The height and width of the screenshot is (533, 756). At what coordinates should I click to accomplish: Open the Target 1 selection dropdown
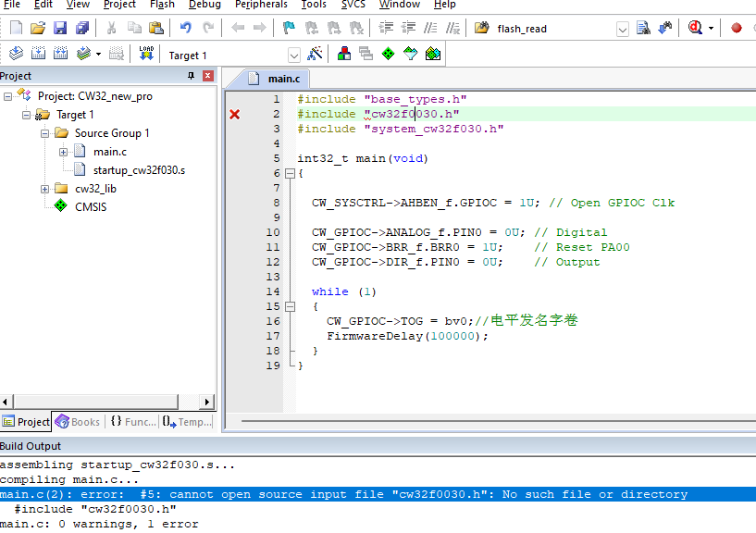tap(294, 56)
